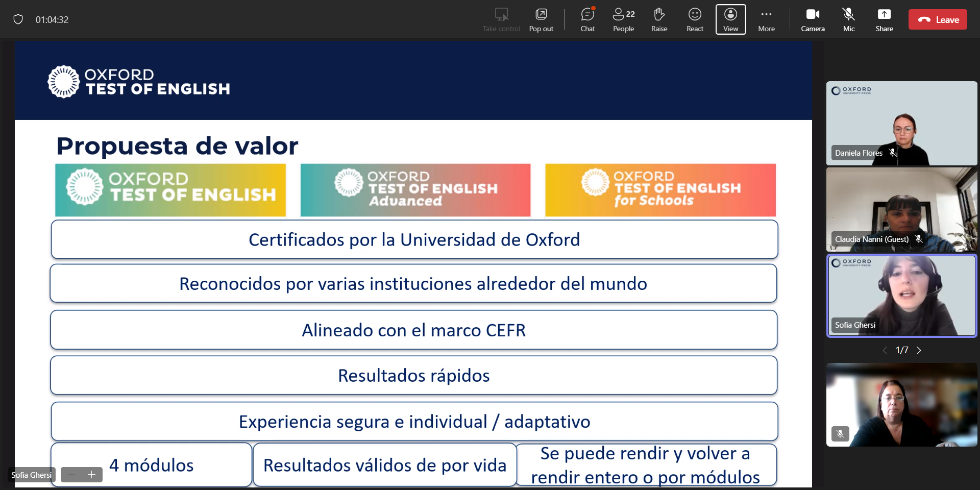
Task: Pop out the shared content
Action: (x=541, y=20)
